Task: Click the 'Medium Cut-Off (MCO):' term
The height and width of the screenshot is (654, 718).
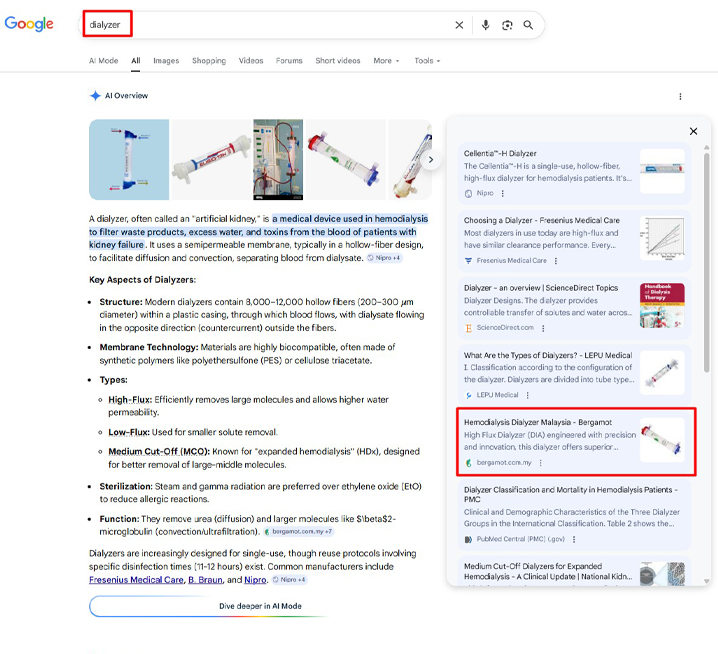Action: click(159, 452)
